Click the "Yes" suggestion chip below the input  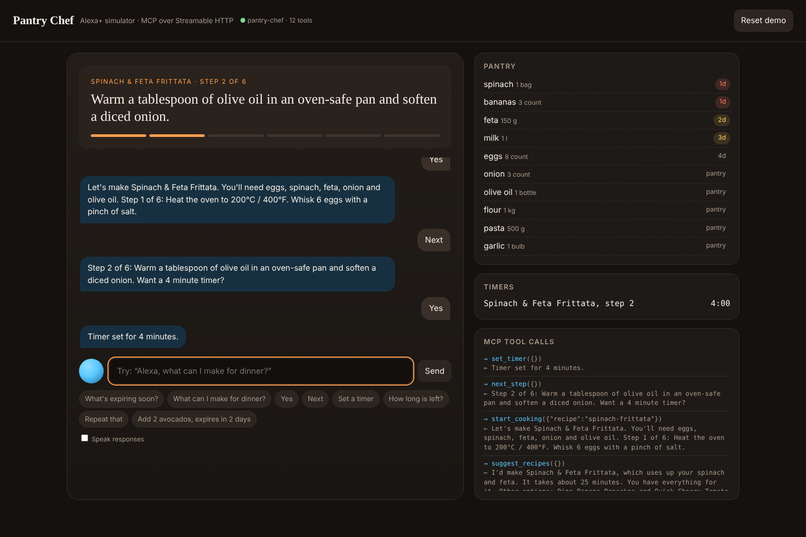click(x=286, y=399)
